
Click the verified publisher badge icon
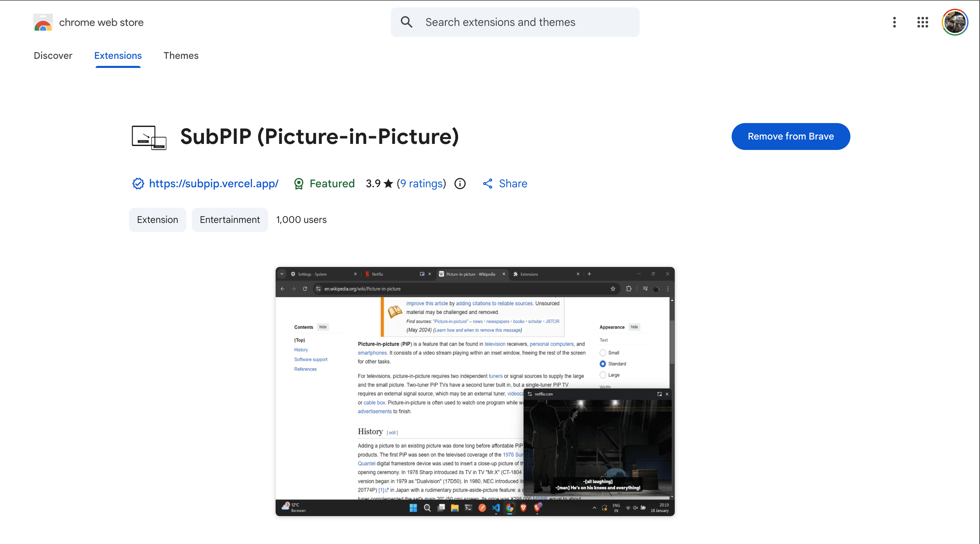click(x=138, y=184)
